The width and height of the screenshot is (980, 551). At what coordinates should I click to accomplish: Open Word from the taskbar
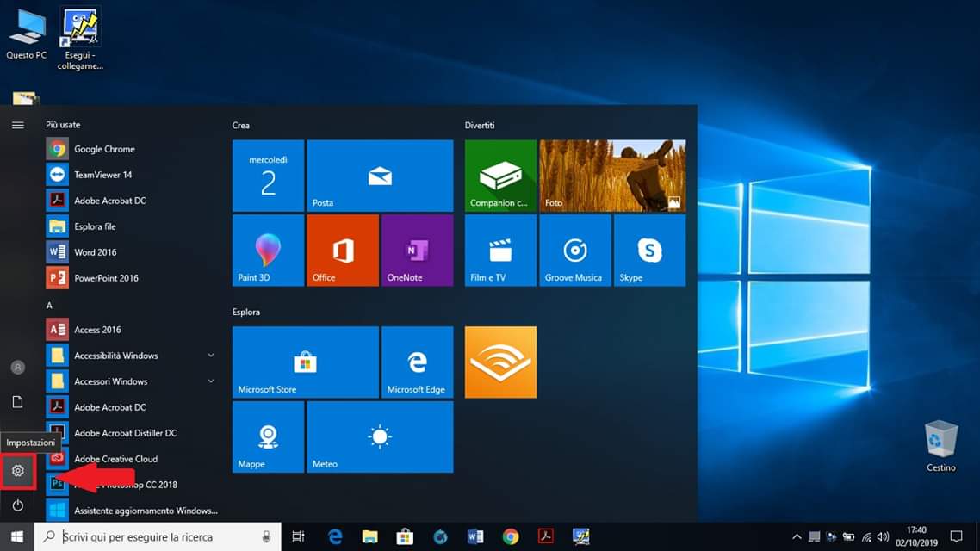point(475,536)
